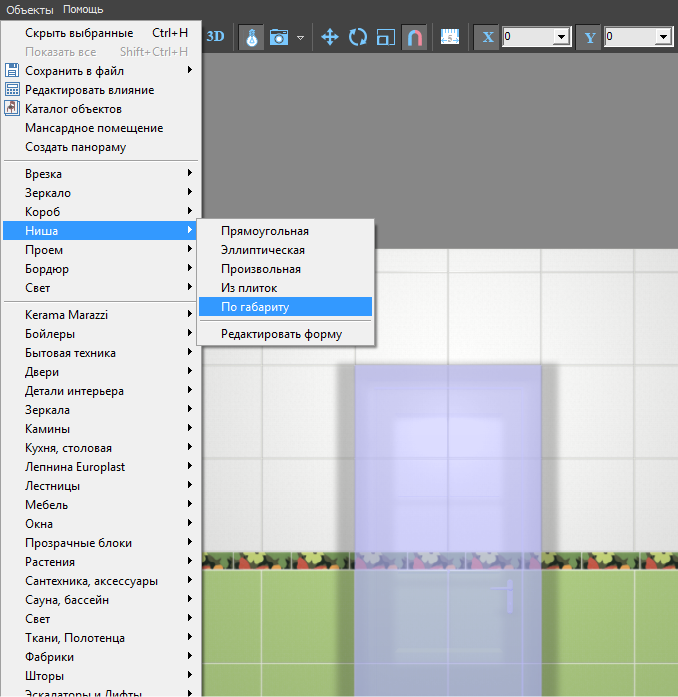
Task: Expand the Врезка submenu
Action: (102, 174)
